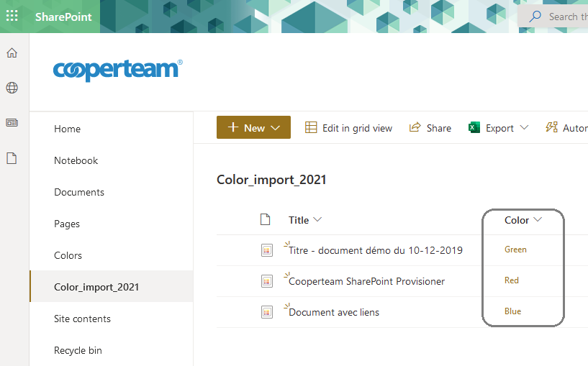Open the Title column dropdown chevron
The image size is (588, 366).
click(x=317, y=219)
